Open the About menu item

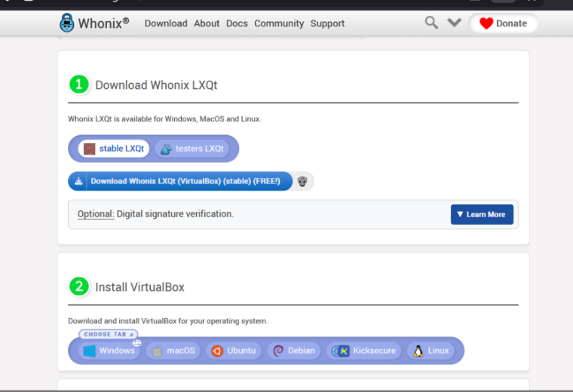(207, 23)
